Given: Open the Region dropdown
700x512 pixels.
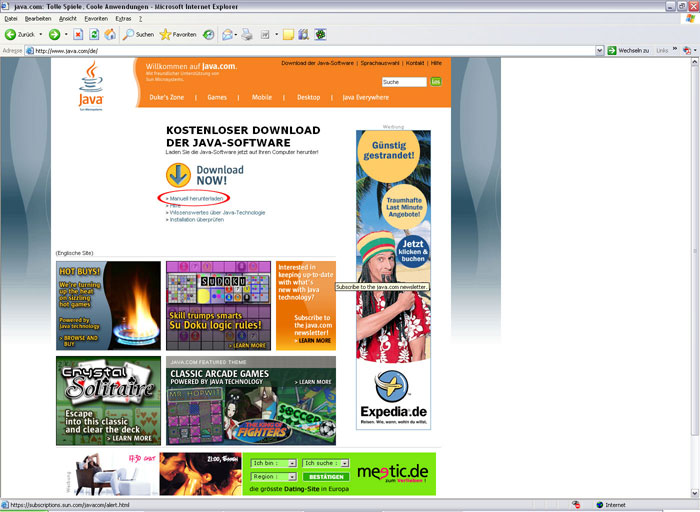Looking at the screenshot, I should pyautogui.click(x=273, y=477).
